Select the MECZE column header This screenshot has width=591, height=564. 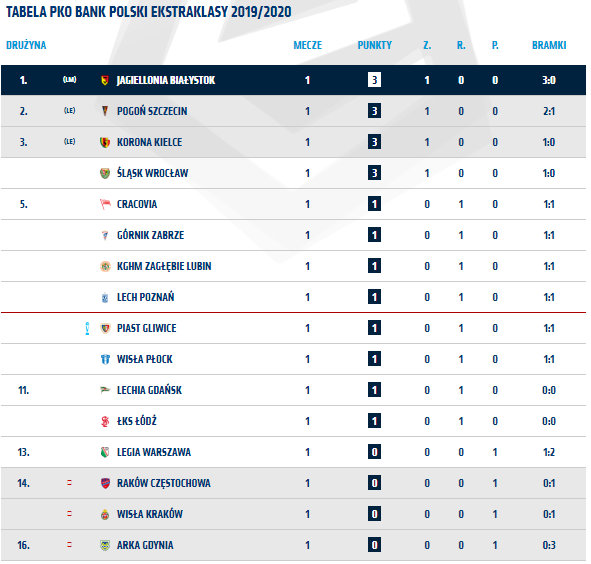click(x=308, y=45)
